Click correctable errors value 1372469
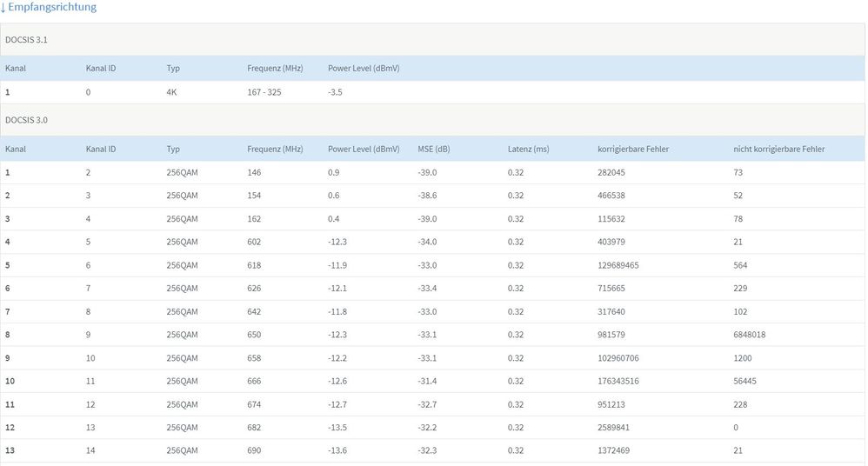This screenshot has width=868, height=466. click(x=613, y=450)
